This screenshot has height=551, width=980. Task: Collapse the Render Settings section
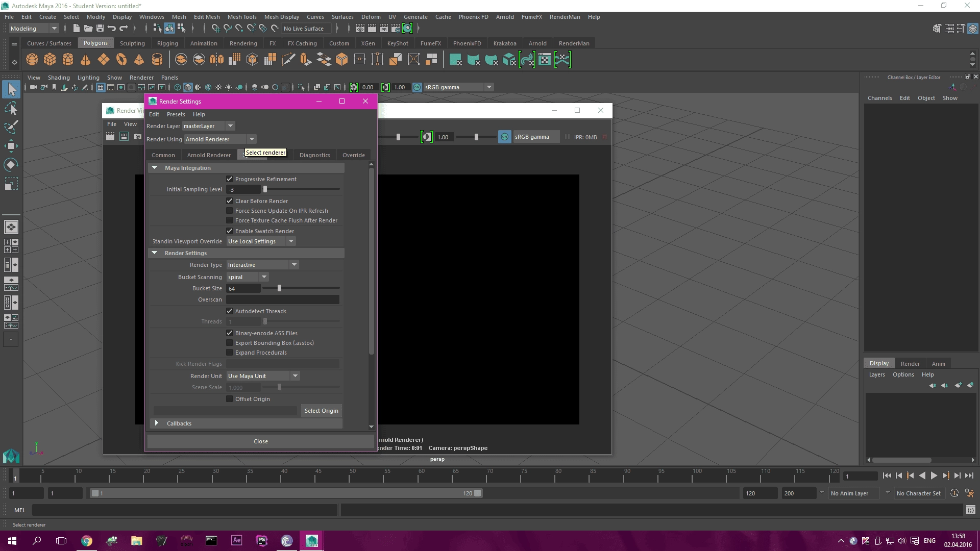click(x=155, y=253)
